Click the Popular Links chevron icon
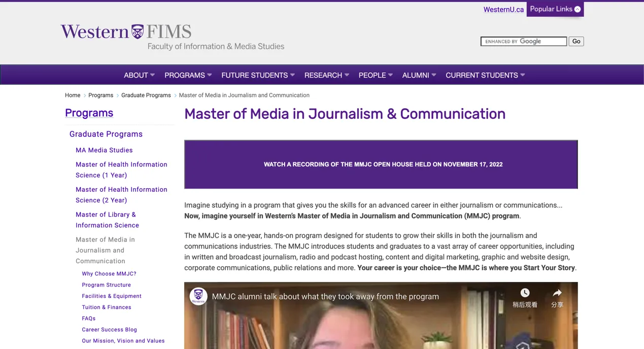The width and height of the screenshot is (644, 349). [x=578, y=9]
